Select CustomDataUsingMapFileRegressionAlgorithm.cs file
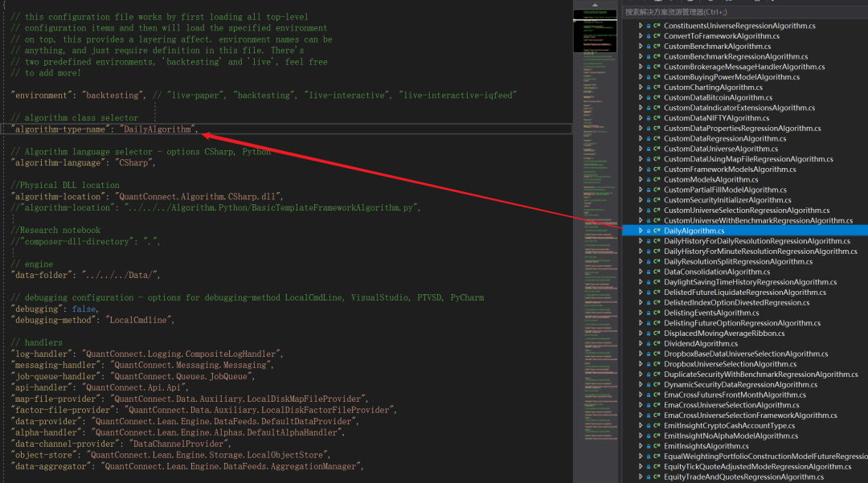 (748, 159)
